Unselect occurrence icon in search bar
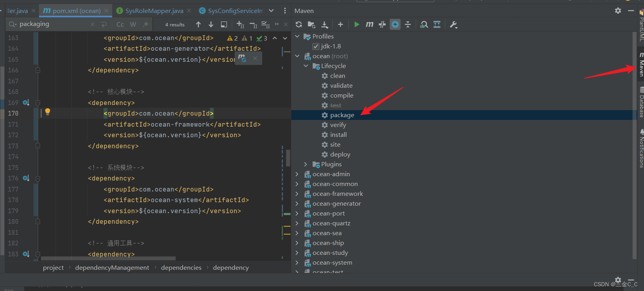Screen dimensions: 644x291 253,24
